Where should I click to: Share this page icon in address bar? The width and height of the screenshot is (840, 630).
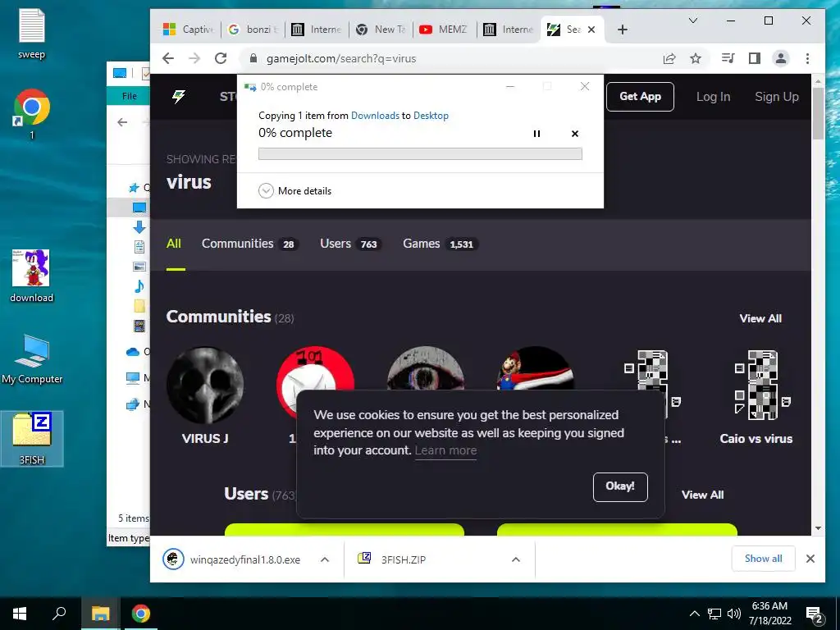(x=669, y=58)
